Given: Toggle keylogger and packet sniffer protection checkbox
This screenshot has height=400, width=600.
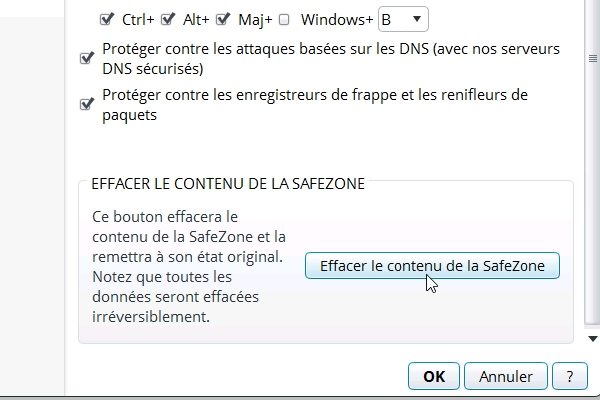Looking at the screenshot, I should (86, 104).
